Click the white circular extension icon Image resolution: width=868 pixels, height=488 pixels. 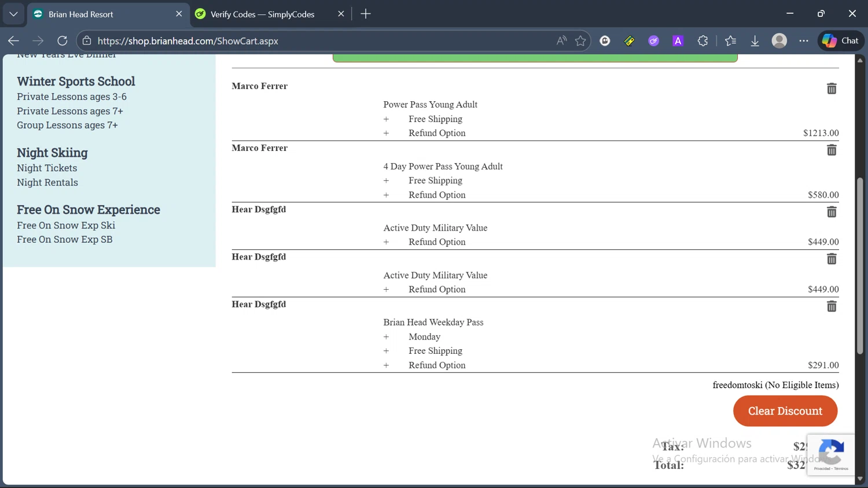(605, 41)
